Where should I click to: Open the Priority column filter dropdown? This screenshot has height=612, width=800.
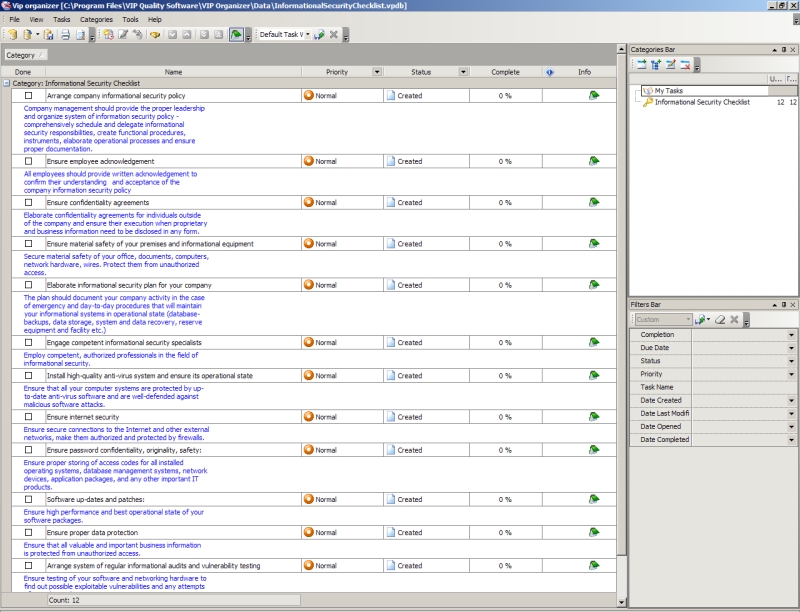[x=377, y=72]
